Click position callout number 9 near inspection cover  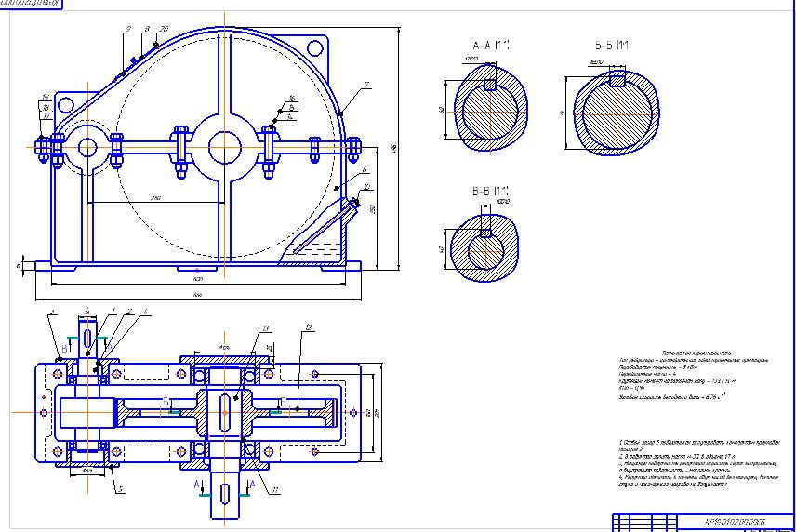127,31
